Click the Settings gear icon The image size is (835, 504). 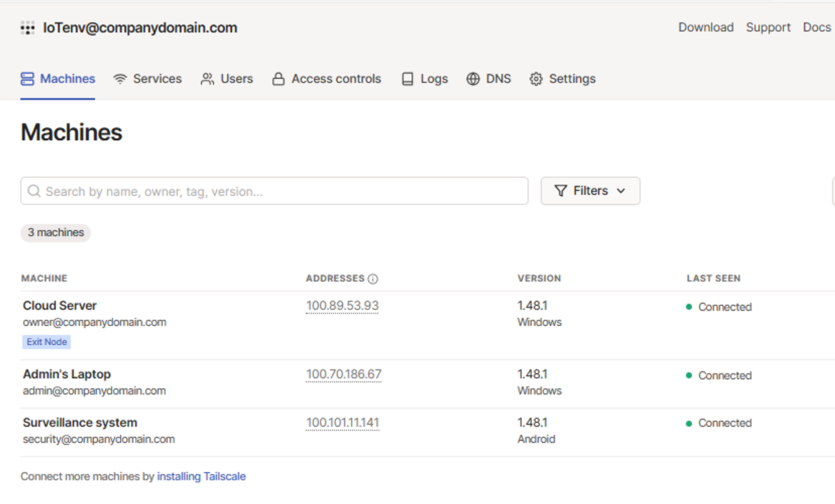(536, 79)
